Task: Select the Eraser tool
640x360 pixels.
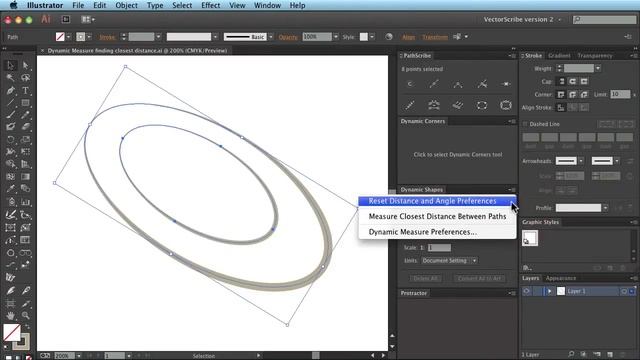Action: pos(25,127)
